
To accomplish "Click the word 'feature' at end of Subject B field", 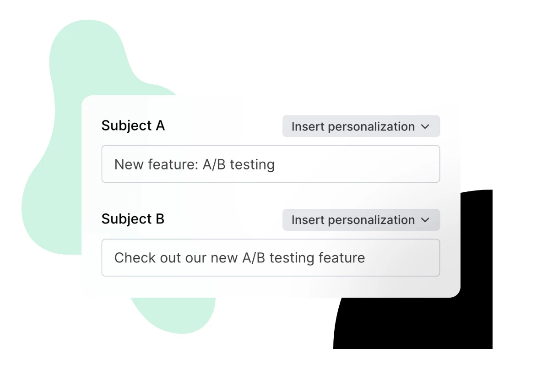I will point(342,258).
